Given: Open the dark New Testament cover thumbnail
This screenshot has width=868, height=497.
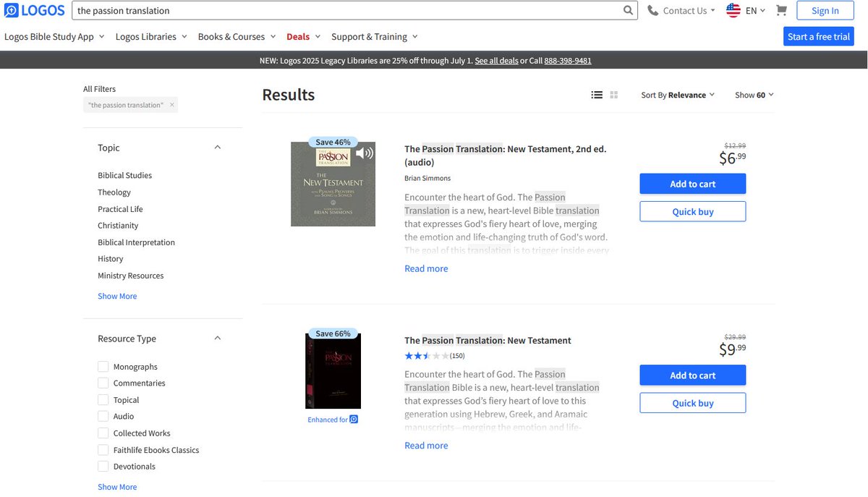Looking at the screenshot, I should coord(333,371).
